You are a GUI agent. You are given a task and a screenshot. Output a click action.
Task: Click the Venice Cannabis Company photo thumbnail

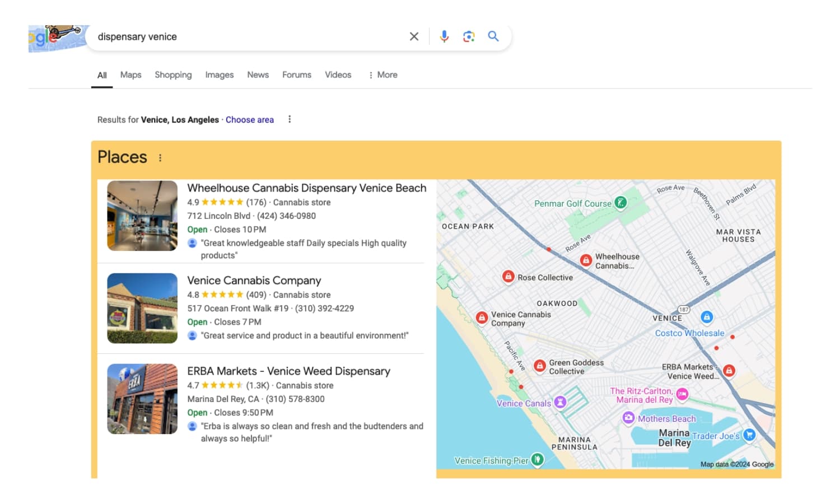142,307
